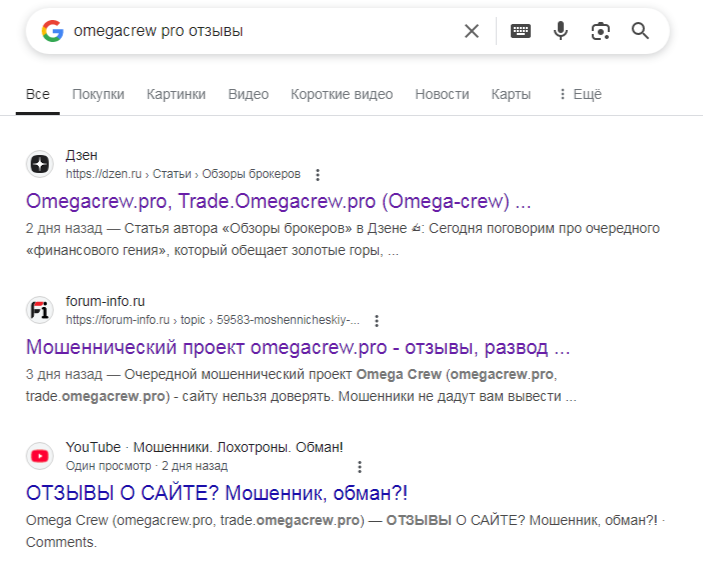703x568 pixels.
Task: Click the 'Один просмотр · 2 дня назад' text
Action: [147, 466]
